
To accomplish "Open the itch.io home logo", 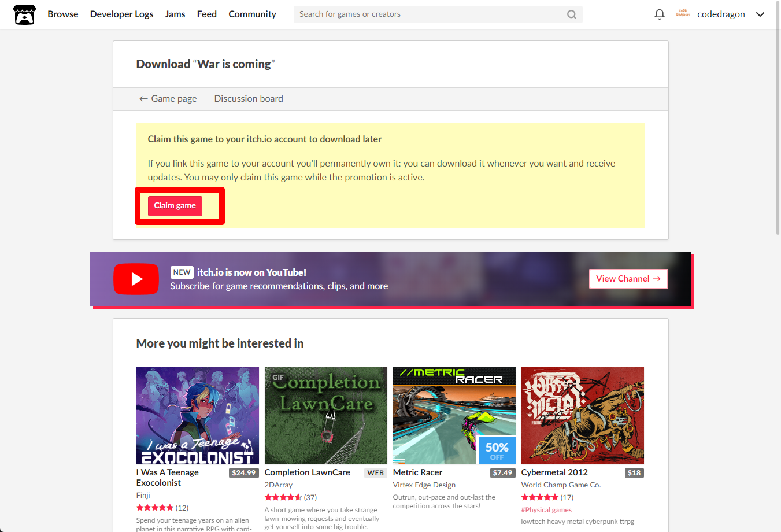I will pos(24,14).
